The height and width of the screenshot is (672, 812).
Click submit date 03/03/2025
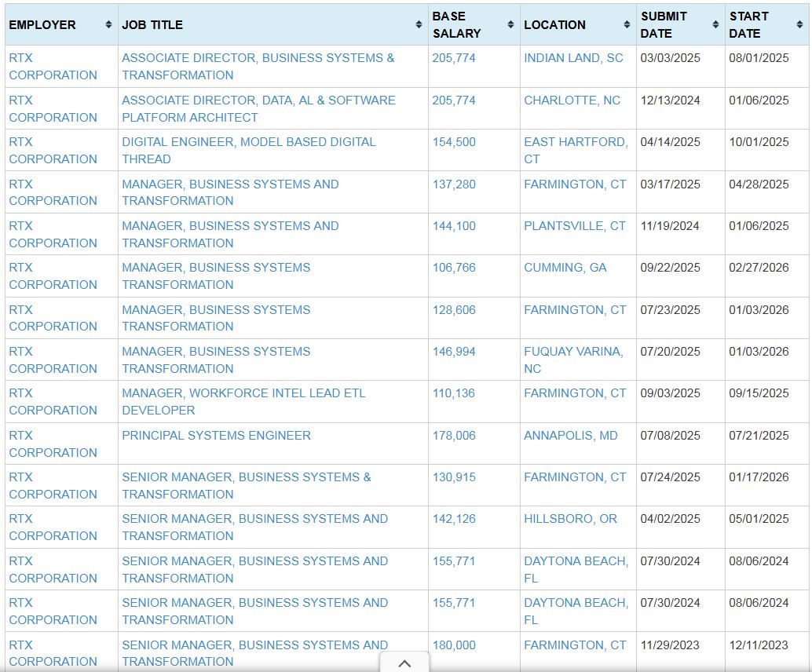tap(670, 58)
